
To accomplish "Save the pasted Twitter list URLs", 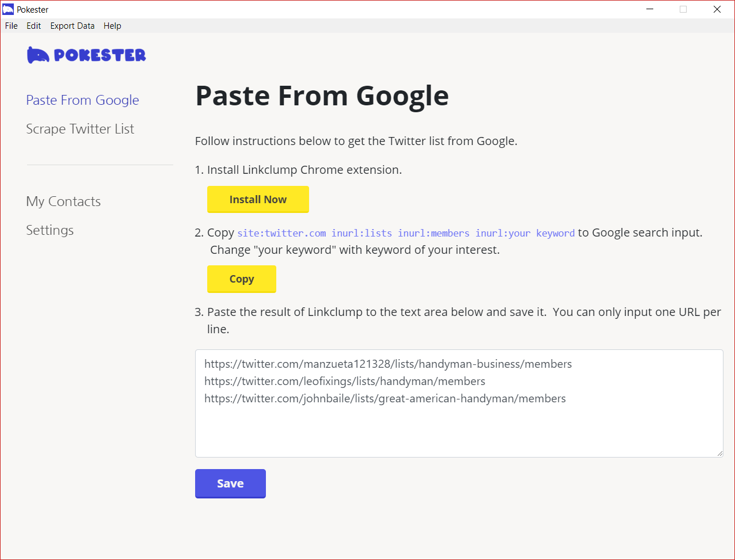I will tap(230, 483).
